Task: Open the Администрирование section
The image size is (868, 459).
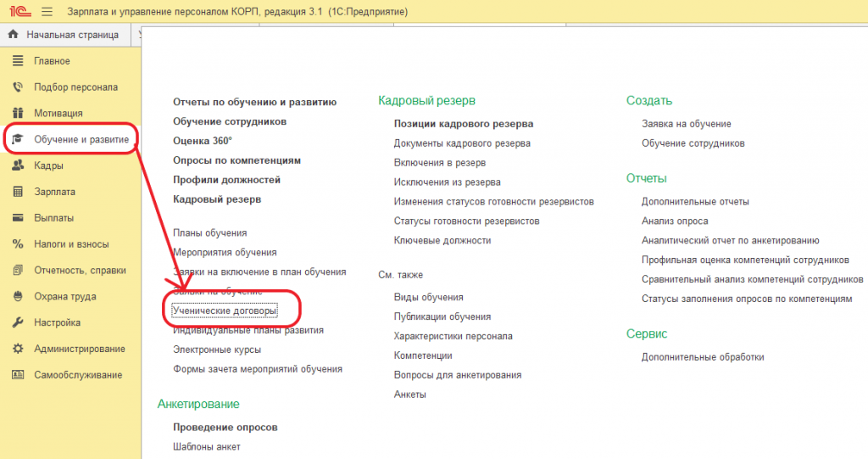Action: pyautogui.click(x=80, y=349)
